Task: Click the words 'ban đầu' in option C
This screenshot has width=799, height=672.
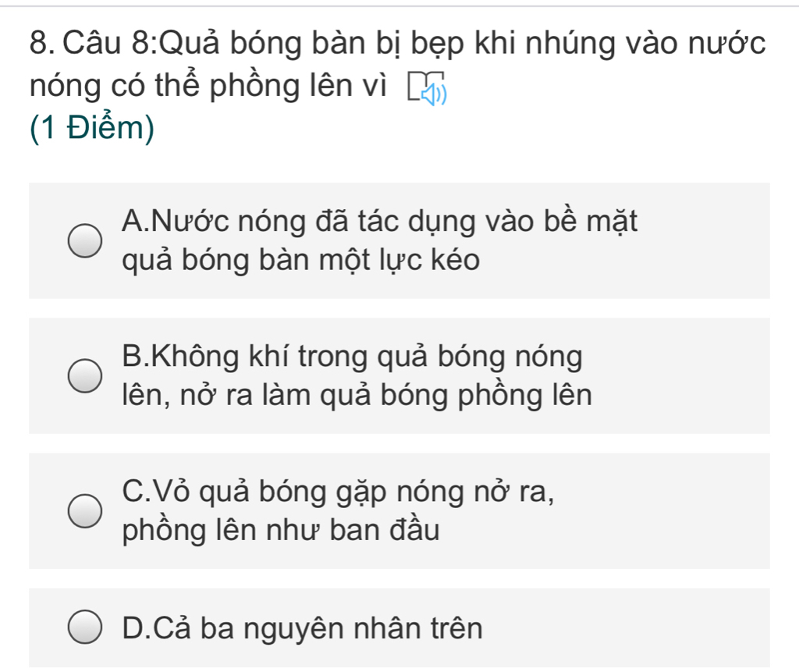Action: click(x=385, y=530)
